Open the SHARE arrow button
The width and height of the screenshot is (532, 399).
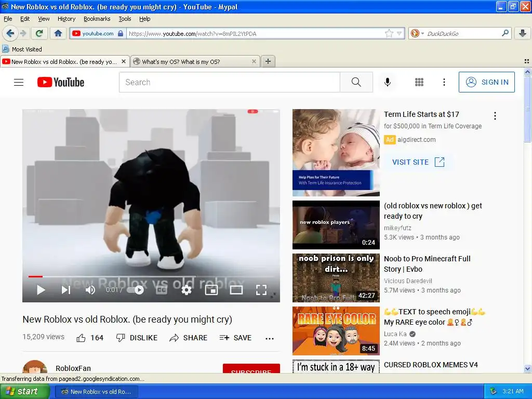point(188,338)
